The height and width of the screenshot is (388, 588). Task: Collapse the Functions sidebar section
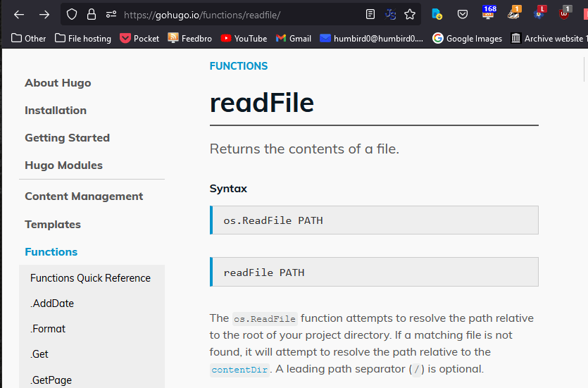51,252
